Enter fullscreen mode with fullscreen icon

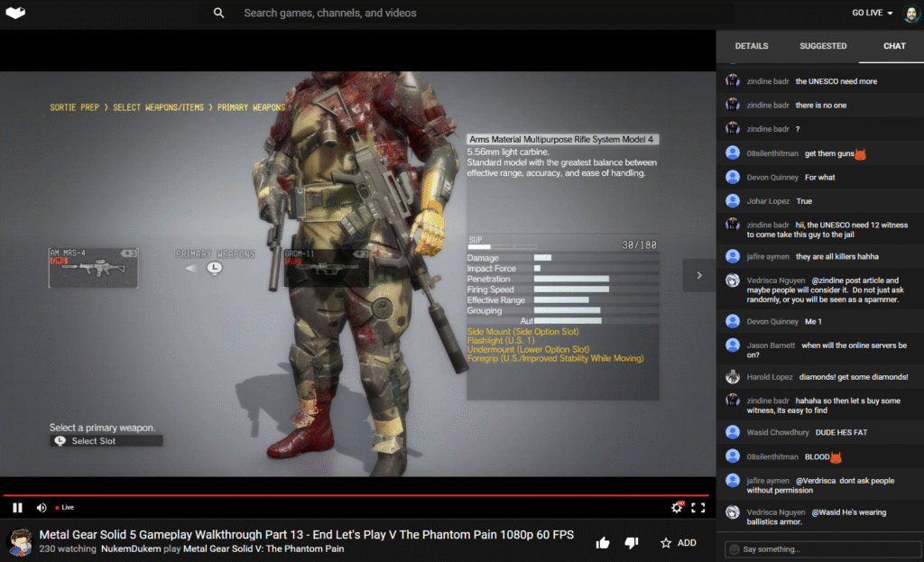pyautogui.click(x=698, y=507)
